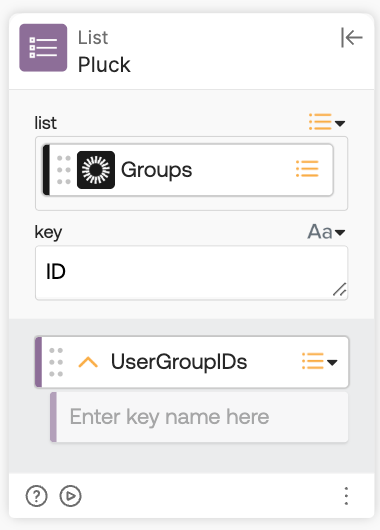The width and height of the screenshot is (380, 530).
Task: Select the Groups pill in the list field
Action: tap(188, 170)
